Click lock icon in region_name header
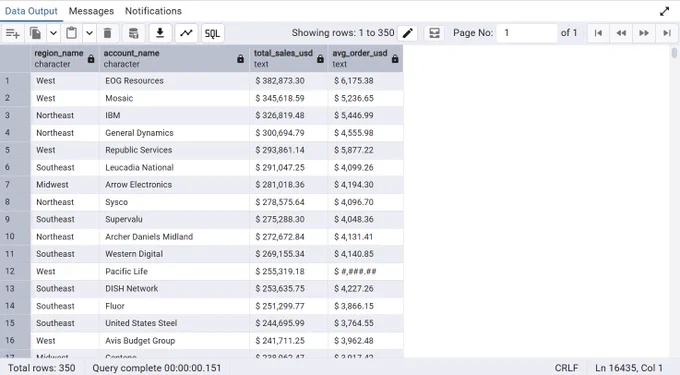The width and height of the screenshot is (680, 375). [91, 59]
